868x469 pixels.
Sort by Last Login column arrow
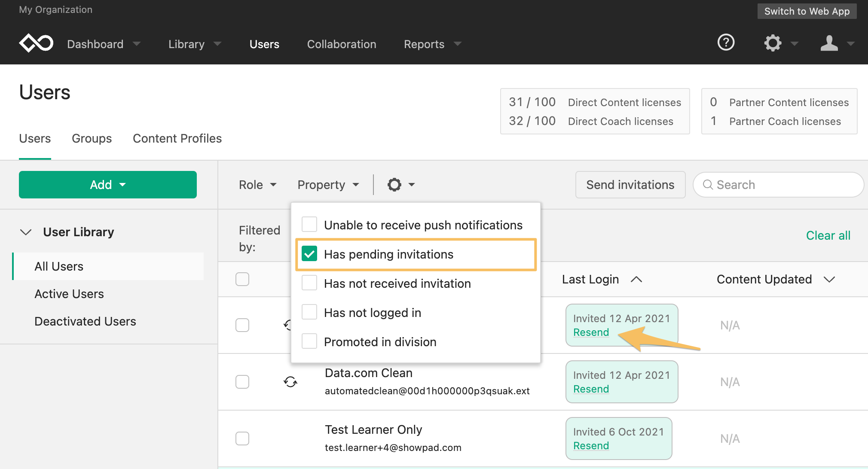[x=636, y=280]
